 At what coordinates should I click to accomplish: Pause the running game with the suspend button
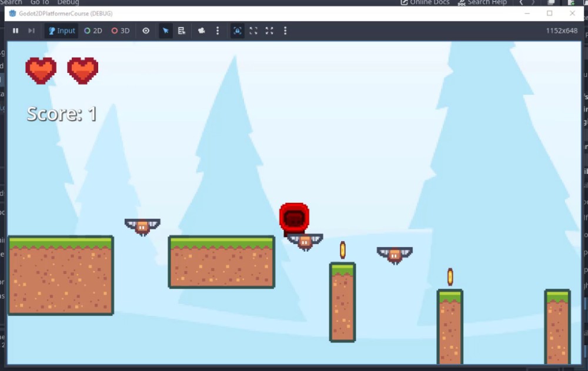pyautogui.click(x=15, y=31)
